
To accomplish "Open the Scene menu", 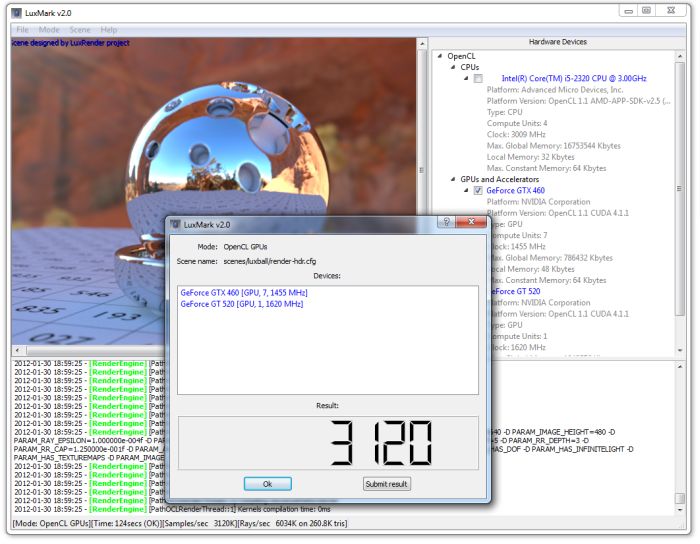I will tap(80, 30).
